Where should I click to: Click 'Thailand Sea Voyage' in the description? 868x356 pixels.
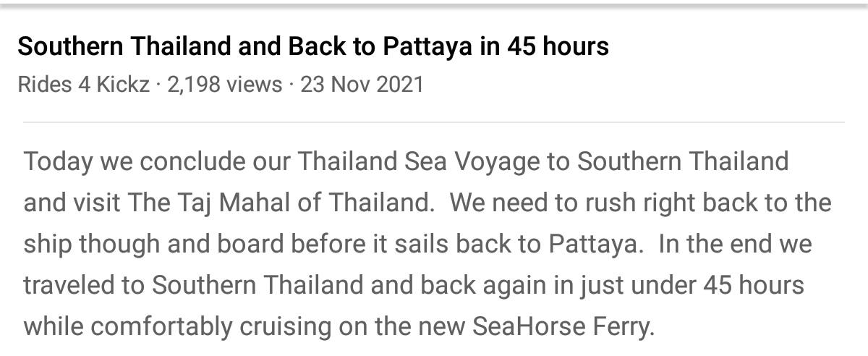point(418,161)
